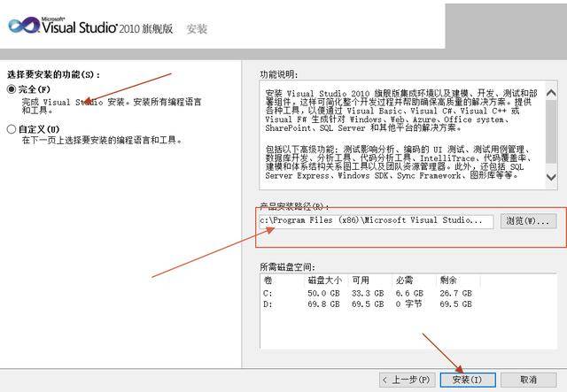Viewport: 567px width, 392px height.
Task: Go back with 上一步(P) button
Action: tap(408, 380)
